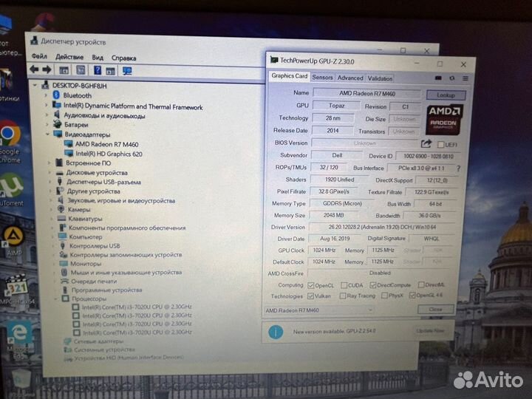This screenshot has width=532, height=399.
Task: Click the Update Now button
Action: tap(430, 330)
